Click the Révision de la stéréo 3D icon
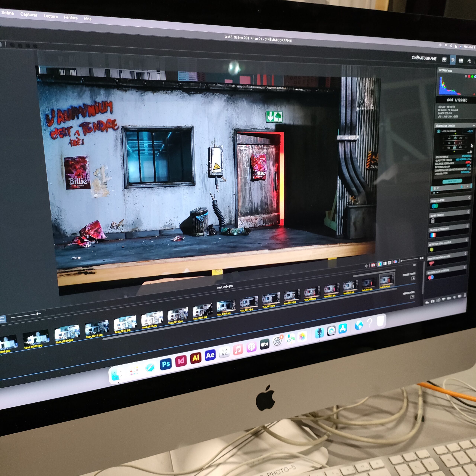 click(x=431, y=277)
